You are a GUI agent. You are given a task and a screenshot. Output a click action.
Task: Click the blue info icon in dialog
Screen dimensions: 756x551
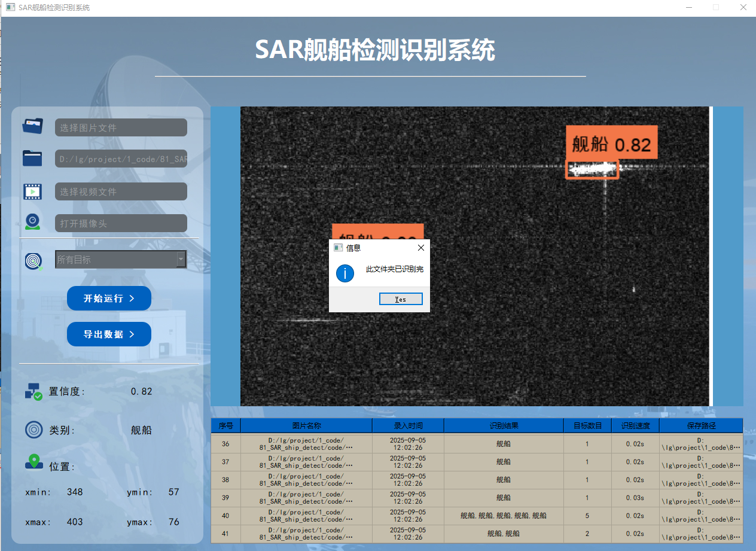(x=345, y=273)
